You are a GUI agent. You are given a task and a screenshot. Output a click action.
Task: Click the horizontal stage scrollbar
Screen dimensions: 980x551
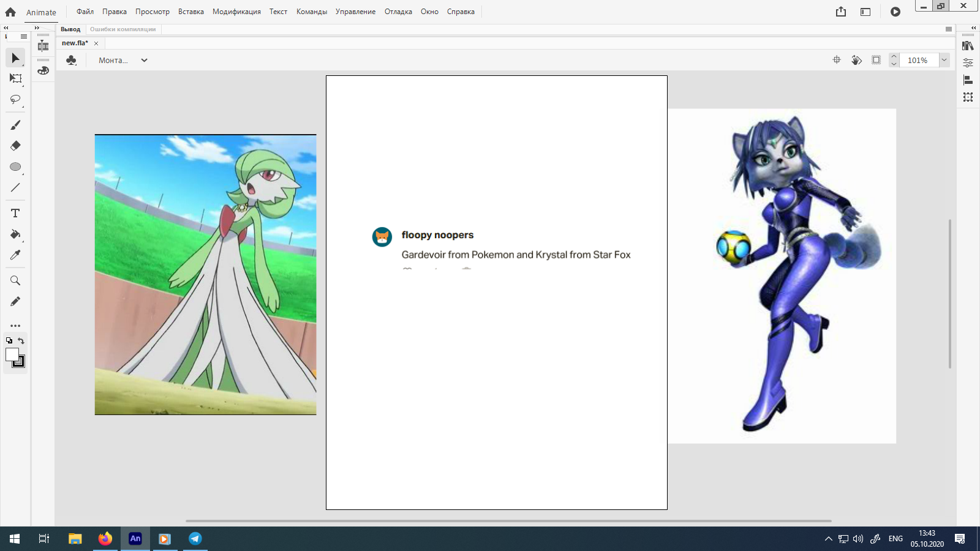508,521
